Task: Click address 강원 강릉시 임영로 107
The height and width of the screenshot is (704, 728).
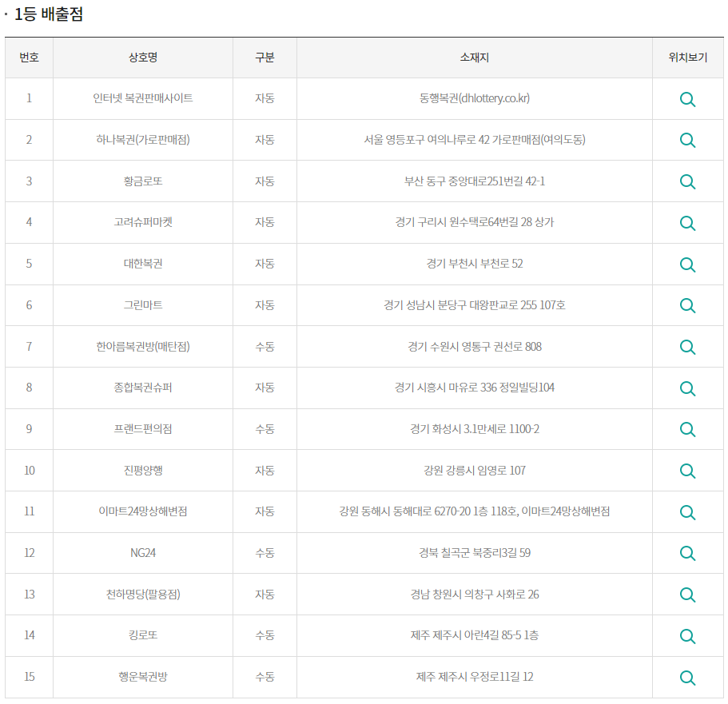Action: coord(475,470)
